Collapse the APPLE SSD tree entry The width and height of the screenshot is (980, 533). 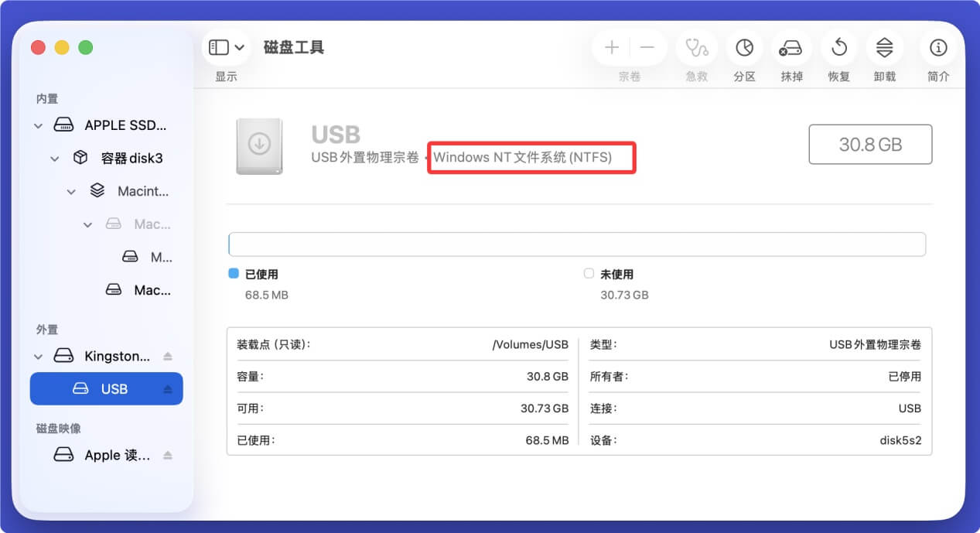pos(37,125)
